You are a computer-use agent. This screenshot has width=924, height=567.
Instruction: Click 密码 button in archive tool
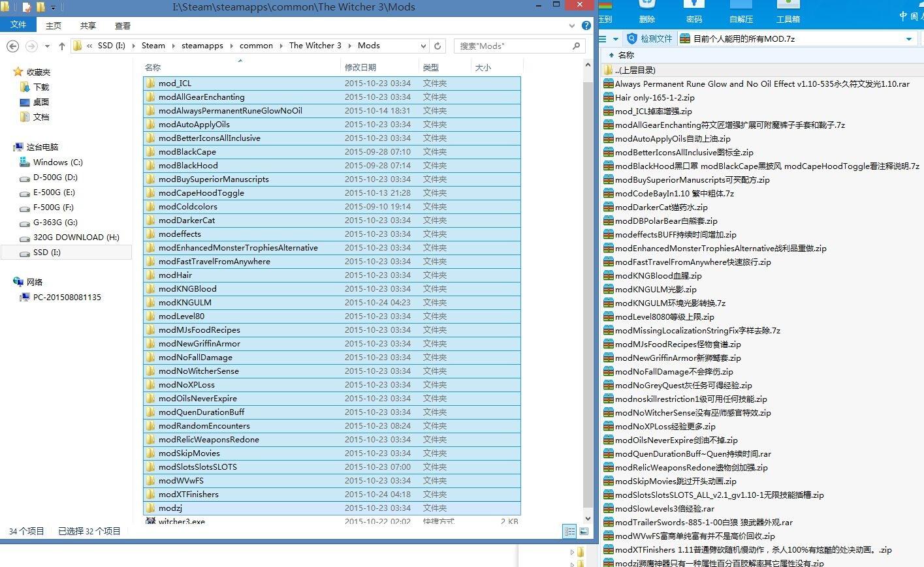[x=694, y=12]
